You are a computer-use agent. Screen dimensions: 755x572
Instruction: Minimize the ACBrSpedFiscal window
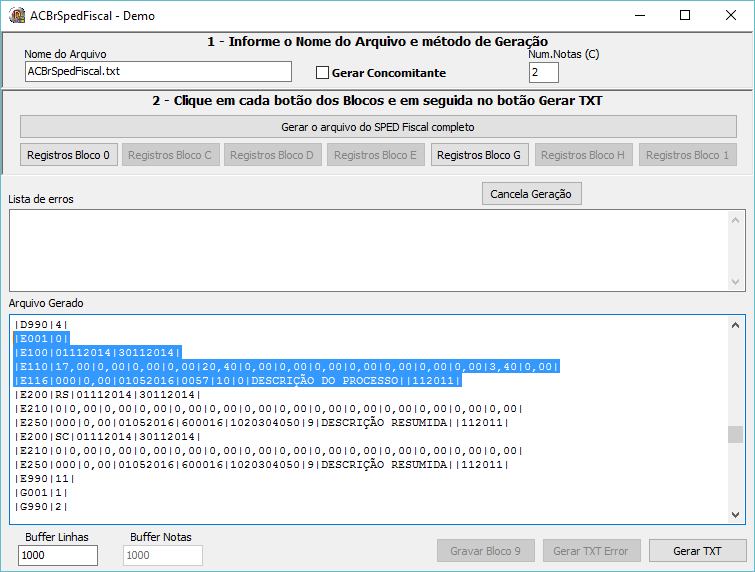(640, 15)
